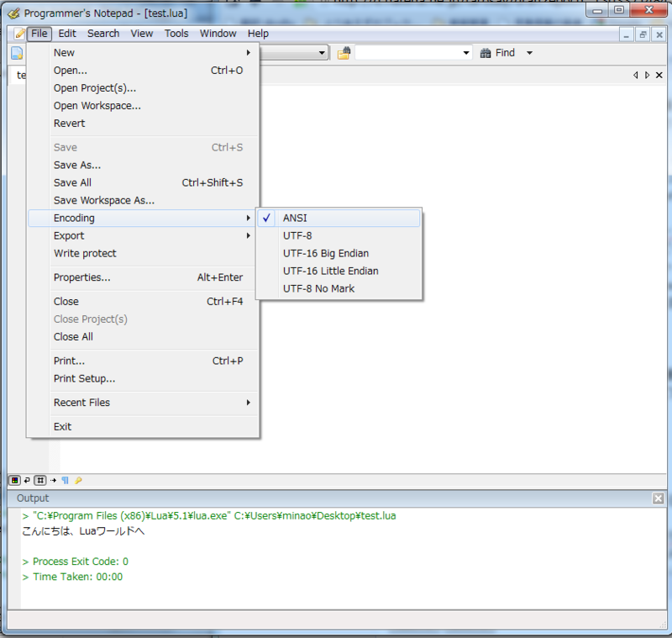The width and height of the screenshot is (672, 638).
Task: Expand the Encoding submenu
Action: [x=143, y=218]
